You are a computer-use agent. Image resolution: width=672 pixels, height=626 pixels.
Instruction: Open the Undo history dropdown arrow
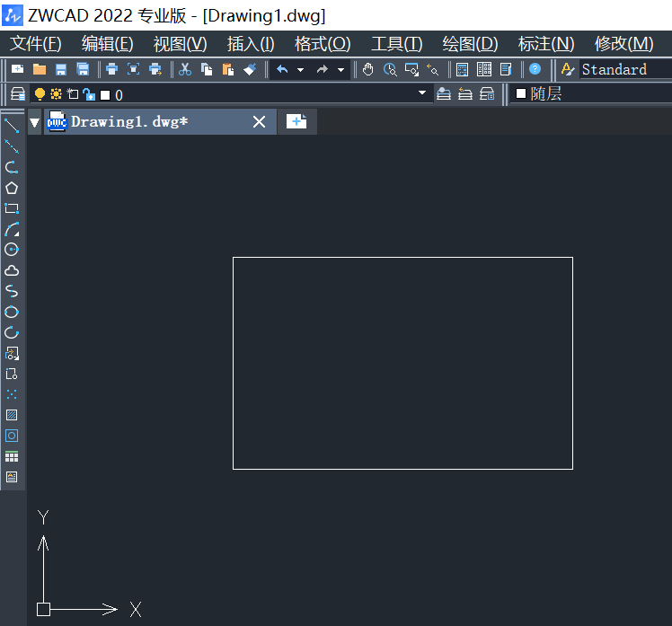(x=300, y=69)
